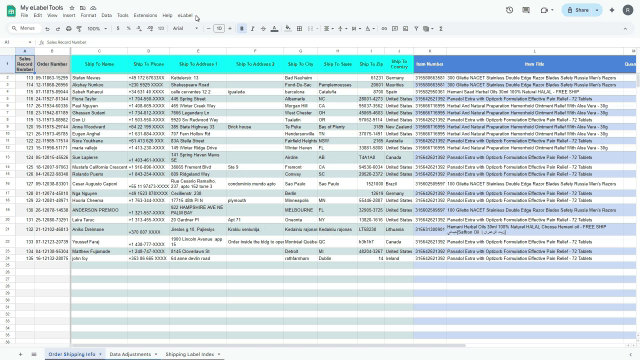Viewport: 640px width, 360px height.
Task: Toggle italic formatting
Action: coord(252,29)
